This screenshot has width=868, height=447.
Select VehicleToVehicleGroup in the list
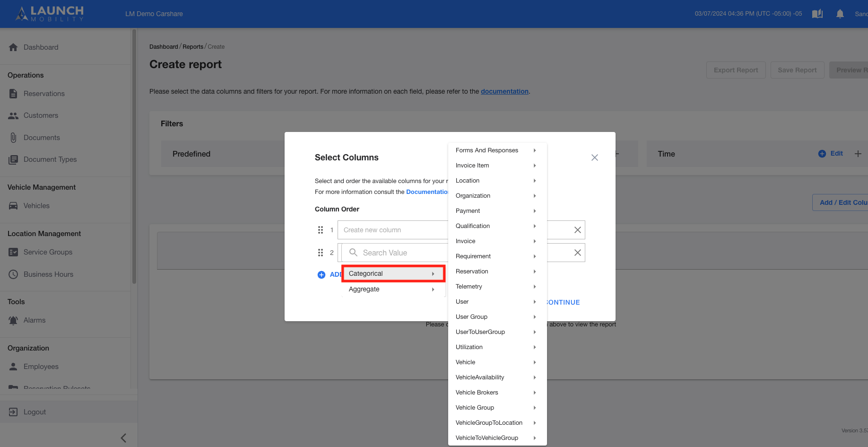[x=497, y=438]
